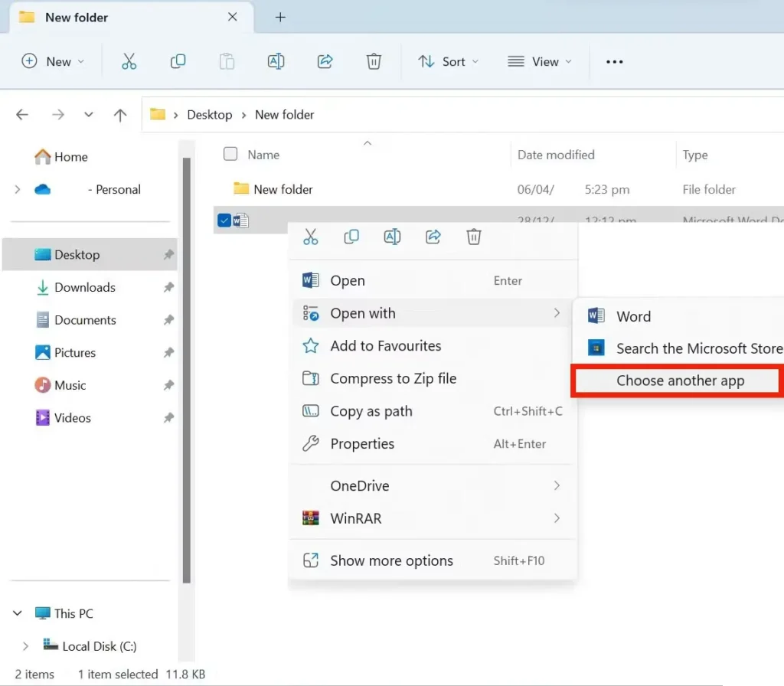Open the View dropdown menu

[540, 62]
